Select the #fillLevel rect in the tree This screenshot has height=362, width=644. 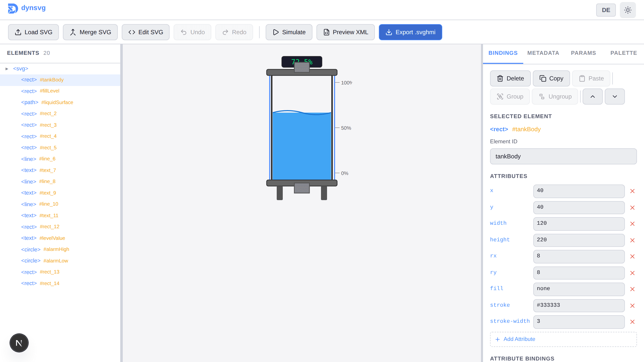click(x=49, y=91)
